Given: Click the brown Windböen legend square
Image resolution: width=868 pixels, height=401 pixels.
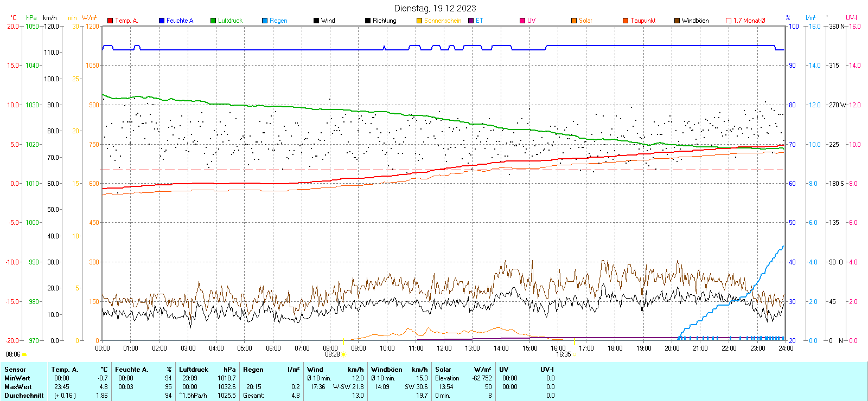Looking at the screenshot, I should (x=677, y=21).
